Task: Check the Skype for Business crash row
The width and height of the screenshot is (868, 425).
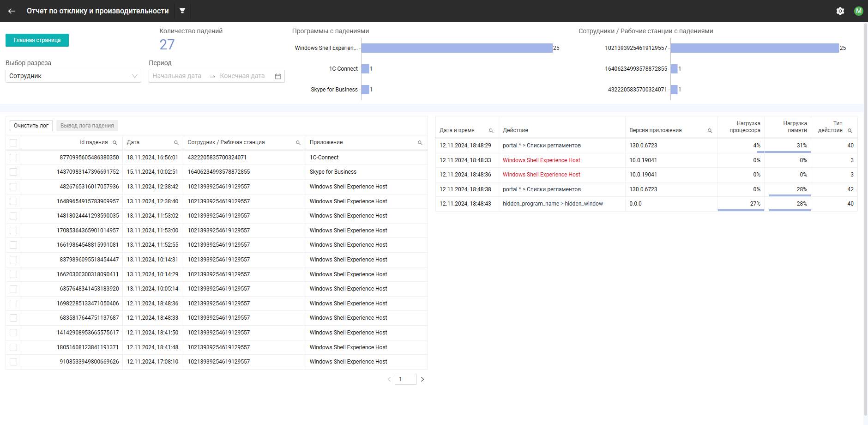Action: [13, 172]
